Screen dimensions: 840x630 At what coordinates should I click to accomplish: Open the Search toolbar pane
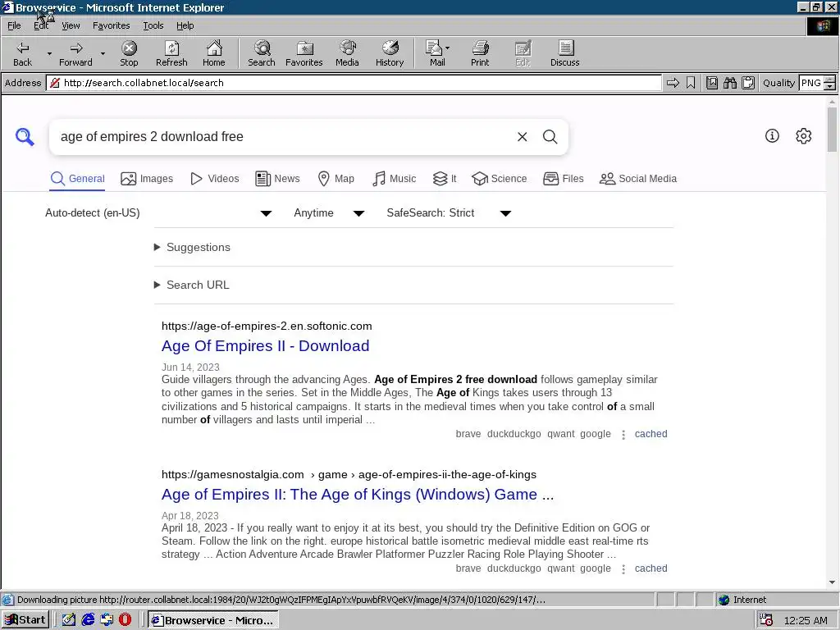[262, 53]
